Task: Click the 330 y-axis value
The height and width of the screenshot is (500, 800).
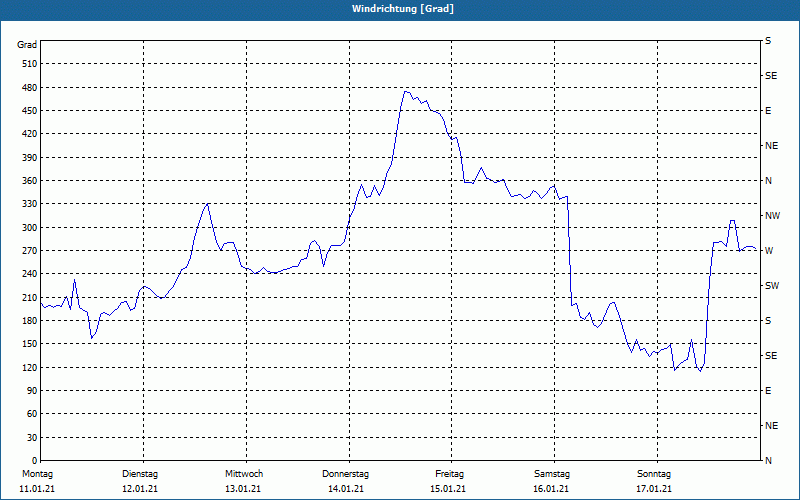Action: click(x=30, y=204)
